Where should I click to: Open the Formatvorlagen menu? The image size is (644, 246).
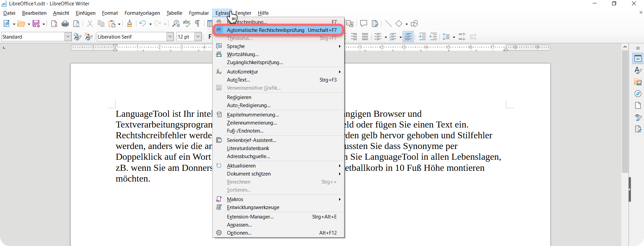[142, 13]
